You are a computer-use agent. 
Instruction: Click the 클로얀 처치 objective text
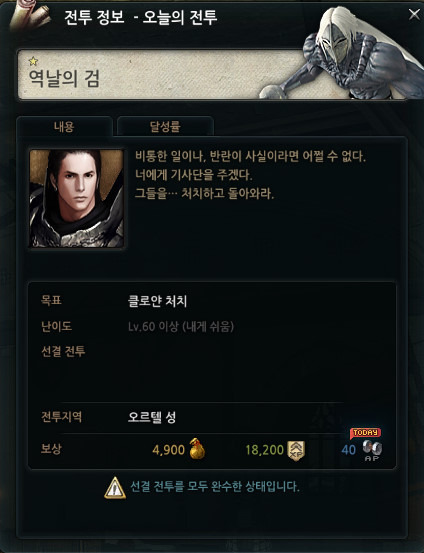[x=157, y=301]
